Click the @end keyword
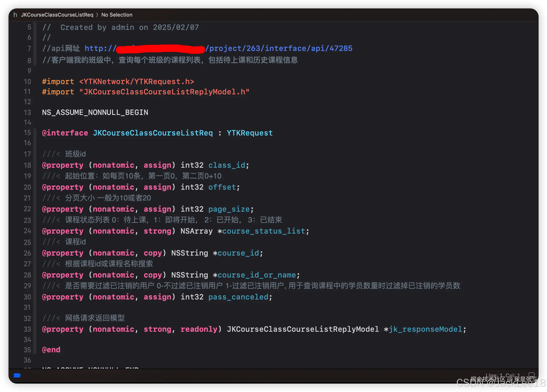Image resolution: width=547 pixels, height=392 pixels. tap(51, 350)
